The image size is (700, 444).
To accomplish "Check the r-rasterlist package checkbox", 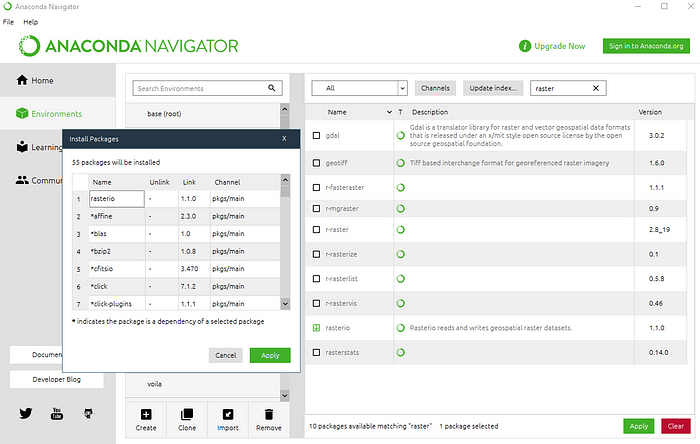I will pyautogui.click(x=317, y=278).
